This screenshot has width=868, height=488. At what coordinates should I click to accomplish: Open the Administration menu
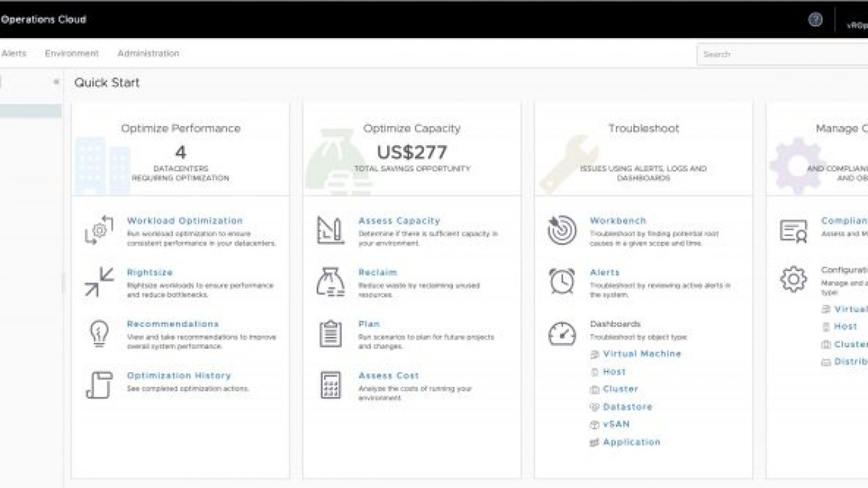(x=149, y=53)
